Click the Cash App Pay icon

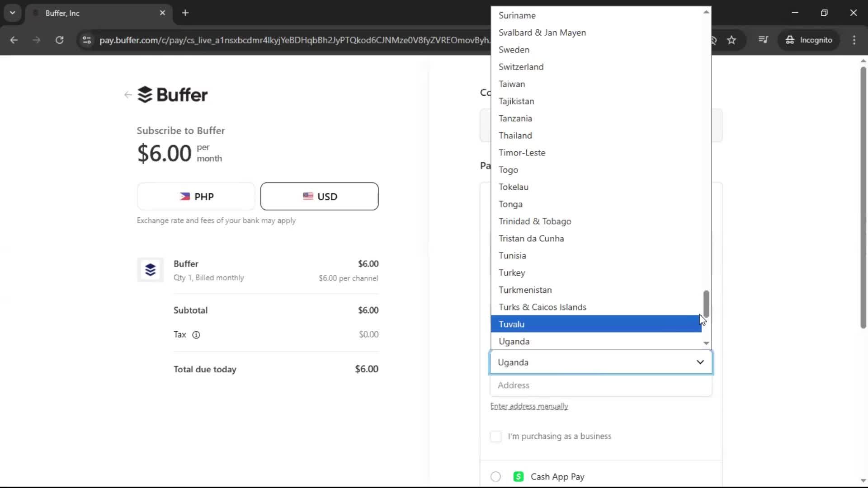519,476
